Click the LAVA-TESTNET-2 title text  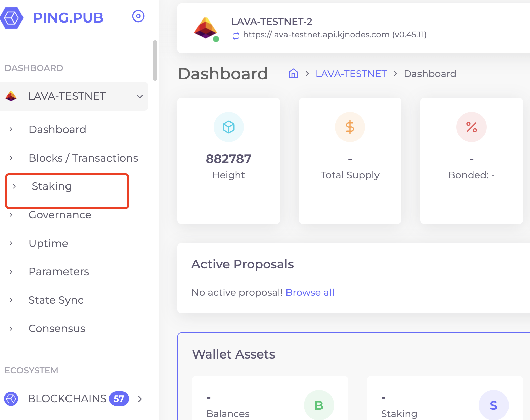tap(272, 22)
